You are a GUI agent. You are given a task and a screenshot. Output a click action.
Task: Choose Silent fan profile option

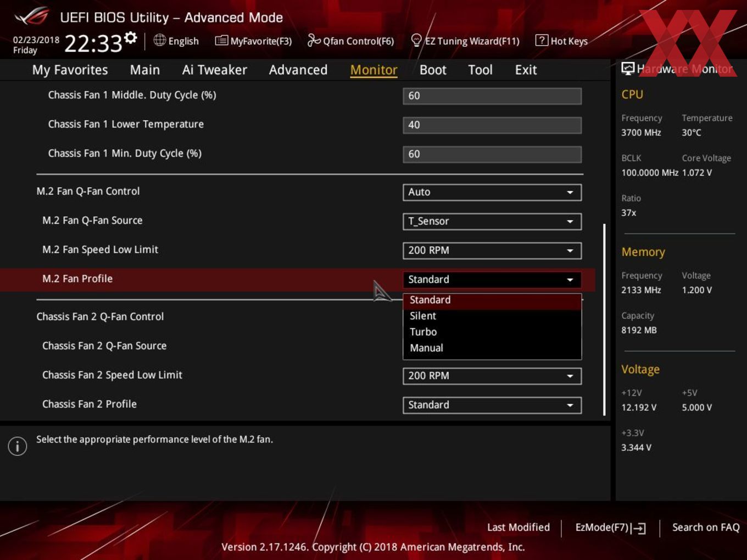pyautogui.click(x=492, y=316)
